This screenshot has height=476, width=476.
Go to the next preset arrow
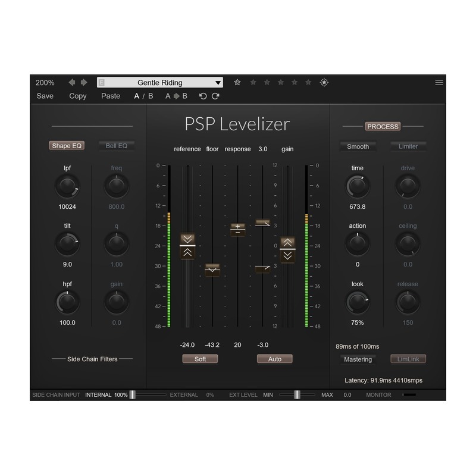coord(84,83)
